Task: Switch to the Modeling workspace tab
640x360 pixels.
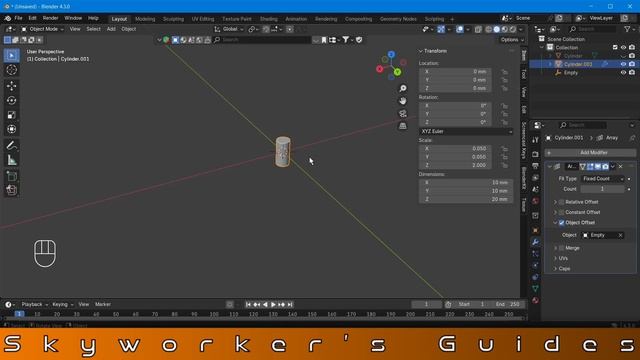Action: click(145, 19)
